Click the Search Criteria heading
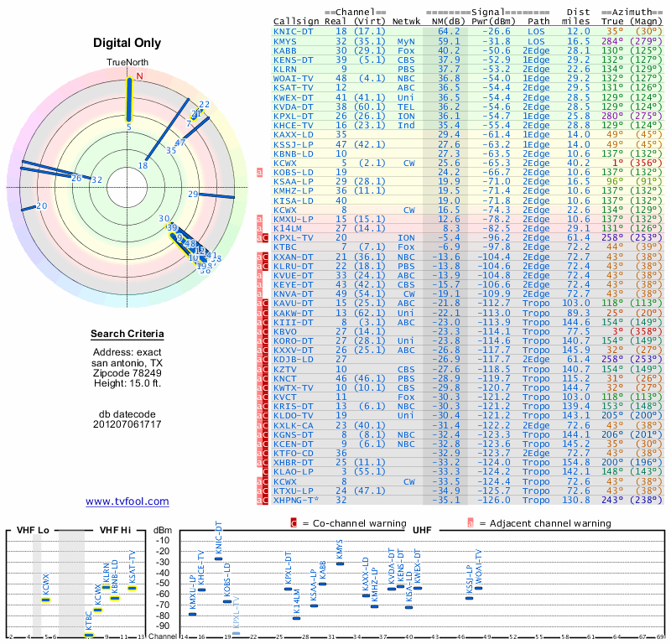This screenshot has width=671, height=644. coord(127,334)
